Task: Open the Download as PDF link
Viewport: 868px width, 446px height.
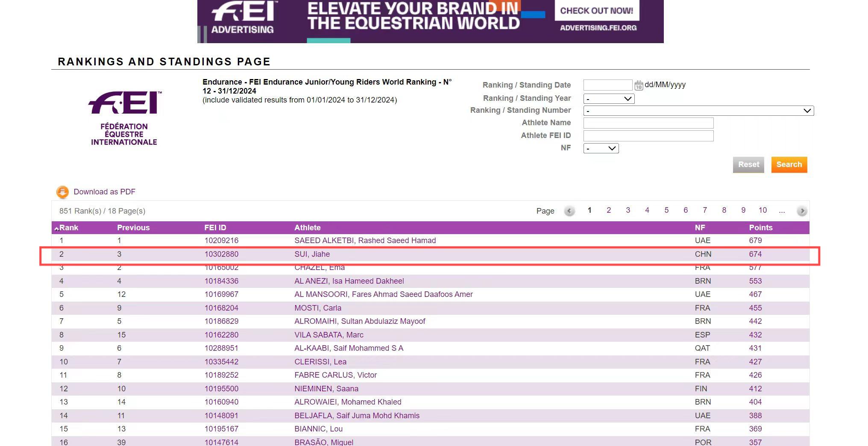Action: 104,192
